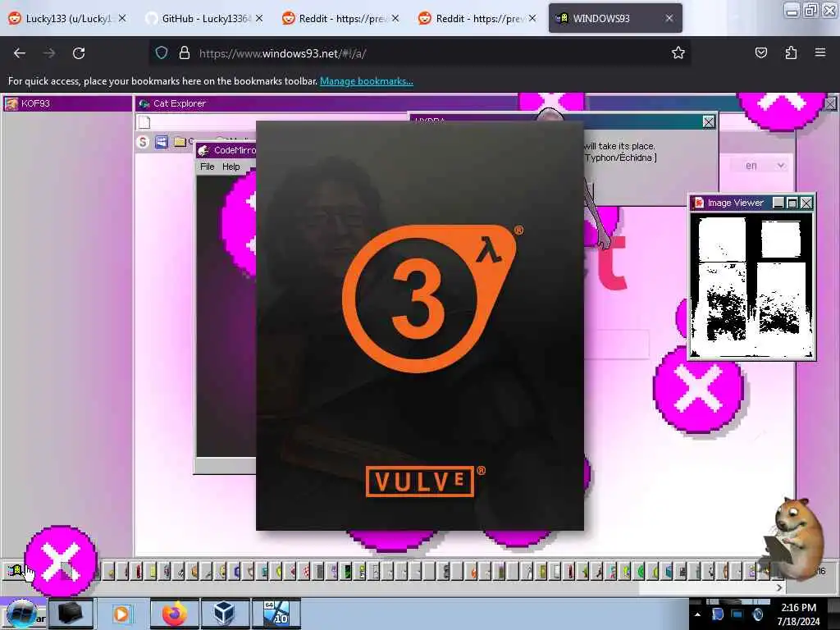Close the Image Viewer window

806,203
